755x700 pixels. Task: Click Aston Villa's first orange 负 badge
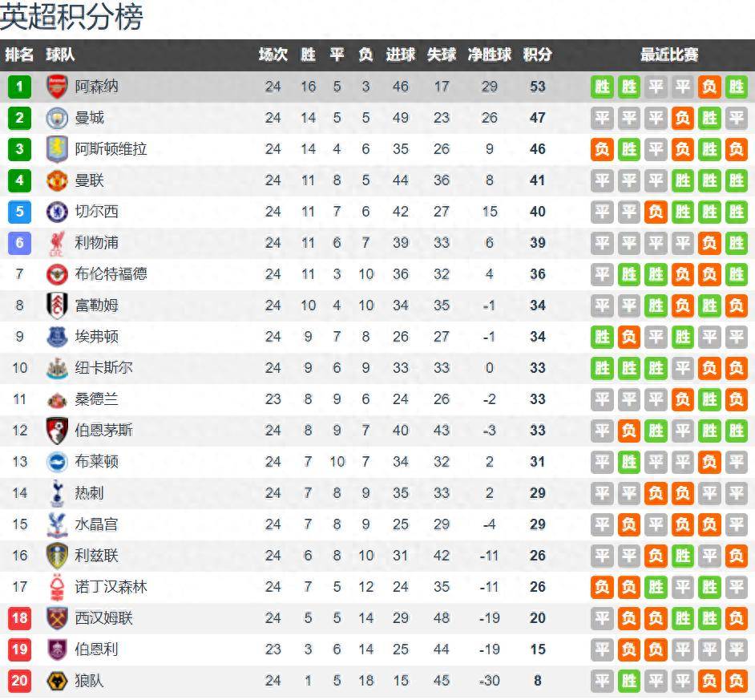(603, 149)
